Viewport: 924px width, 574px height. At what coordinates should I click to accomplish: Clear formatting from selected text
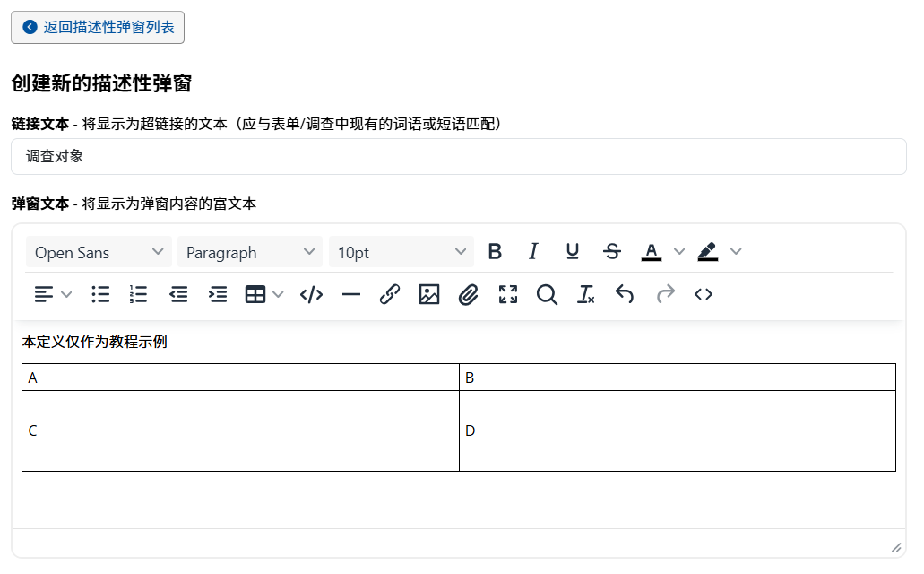586,294
